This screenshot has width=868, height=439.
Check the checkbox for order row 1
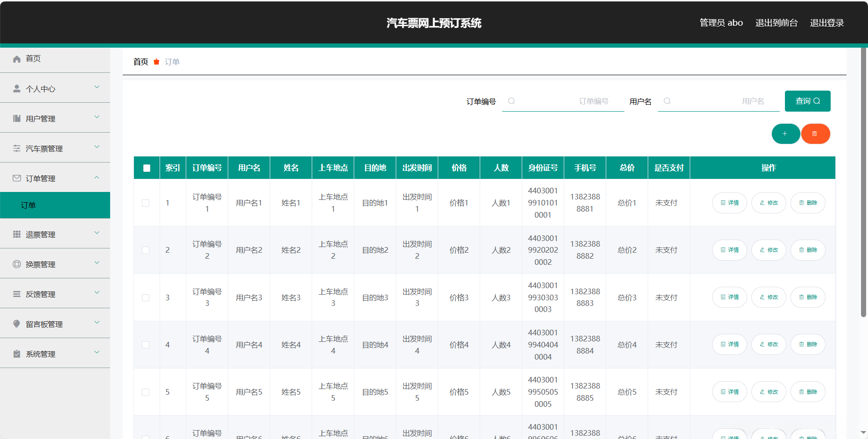(146, 203)
